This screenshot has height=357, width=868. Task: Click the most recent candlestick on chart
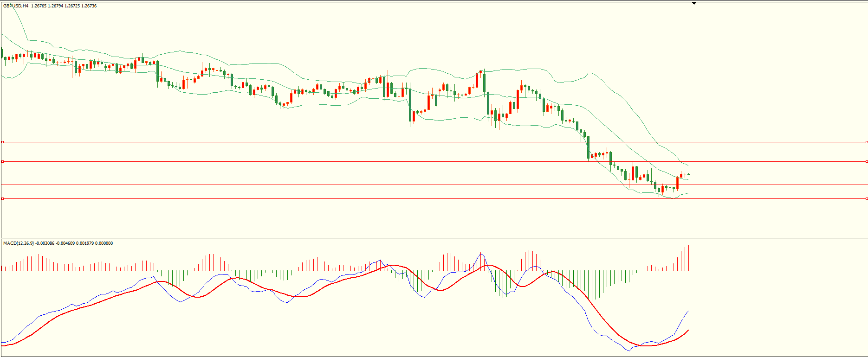pos(688,174)
